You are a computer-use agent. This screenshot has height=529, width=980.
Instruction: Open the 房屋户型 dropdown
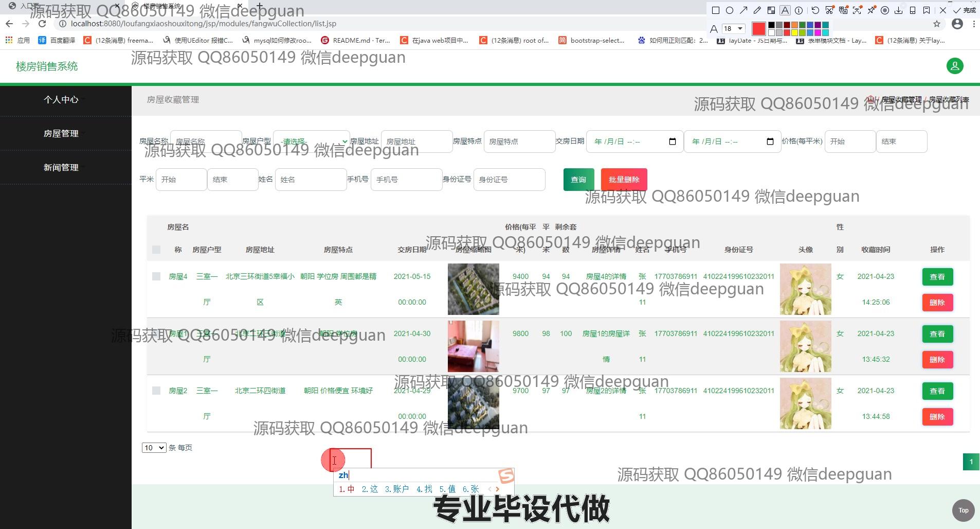[x=312, y=142]
